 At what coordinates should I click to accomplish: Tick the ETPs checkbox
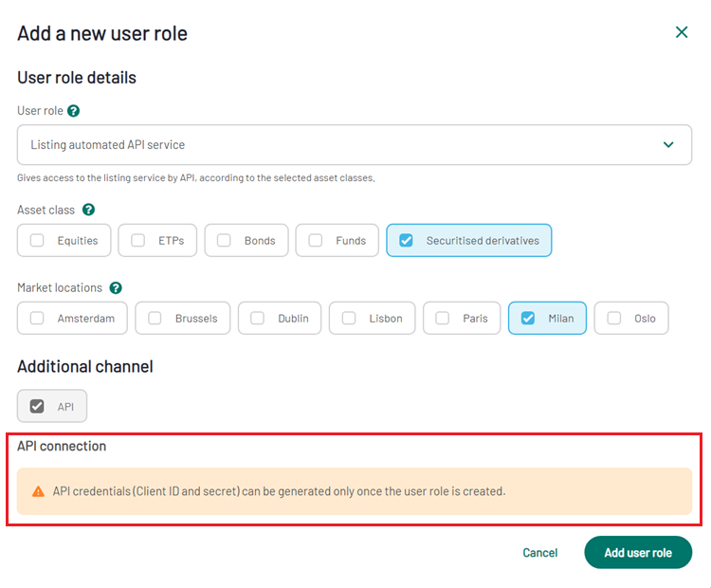138,241
